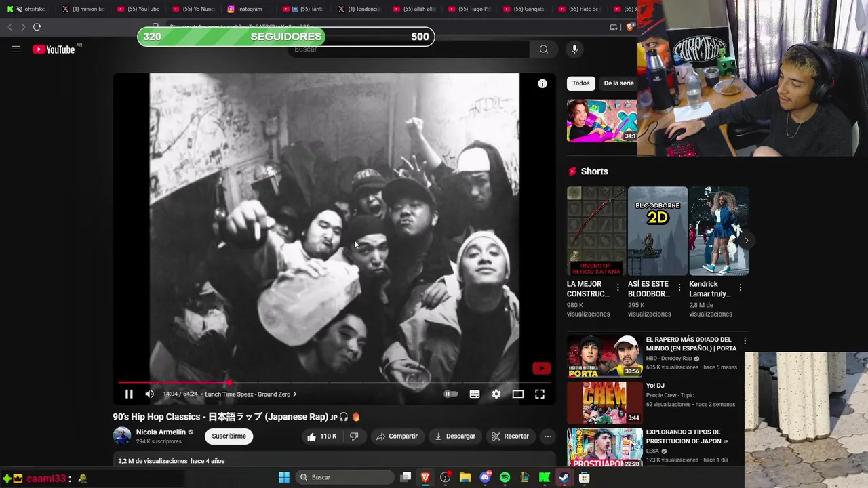Download the video with Descargar
868x488 pixels.
point(455,436)
